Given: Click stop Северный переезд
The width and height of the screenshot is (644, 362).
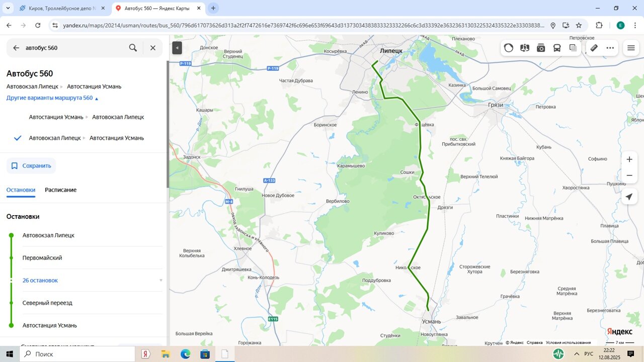Looking at the screenshot, I should click(x=47, y=303).
